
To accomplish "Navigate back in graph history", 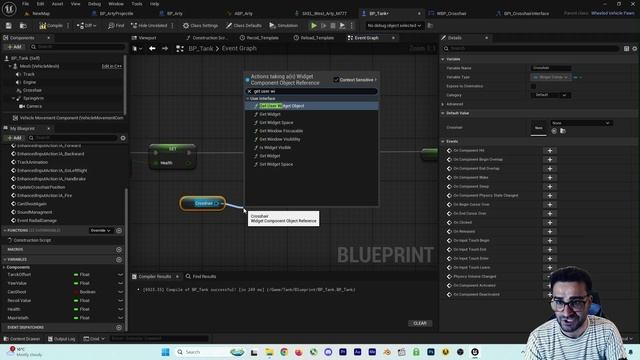I will tap(152, 49).
